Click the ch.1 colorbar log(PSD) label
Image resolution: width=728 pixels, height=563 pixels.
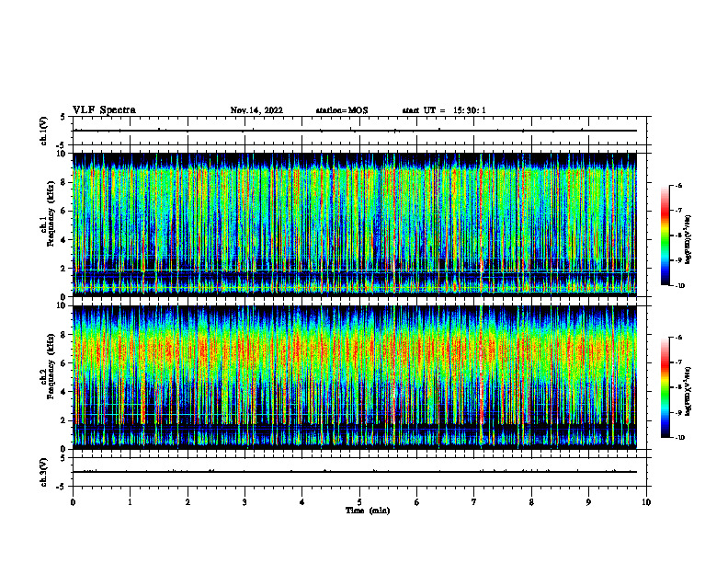[x=688, y=240]
